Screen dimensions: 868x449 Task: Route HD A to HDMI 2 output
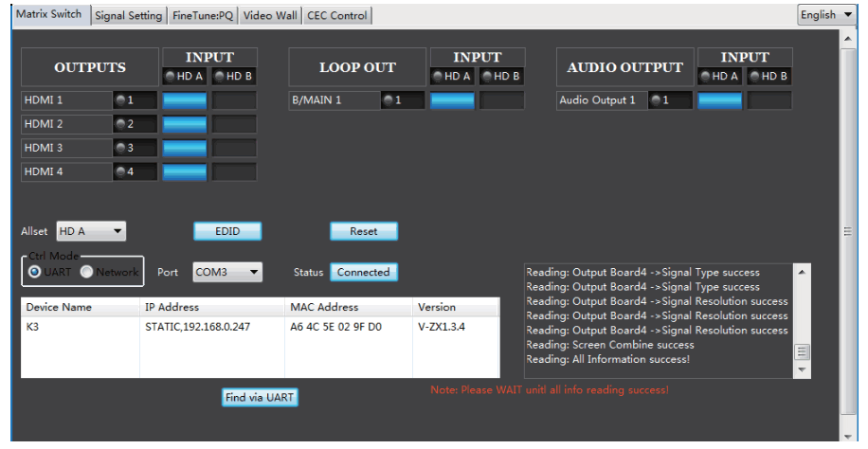pos(185,124)
